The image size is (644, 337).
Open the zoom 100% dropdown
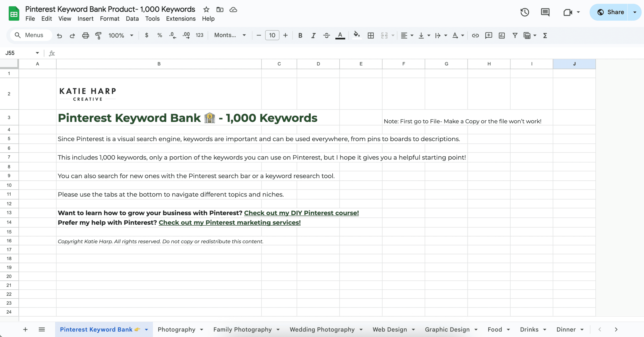121,35
